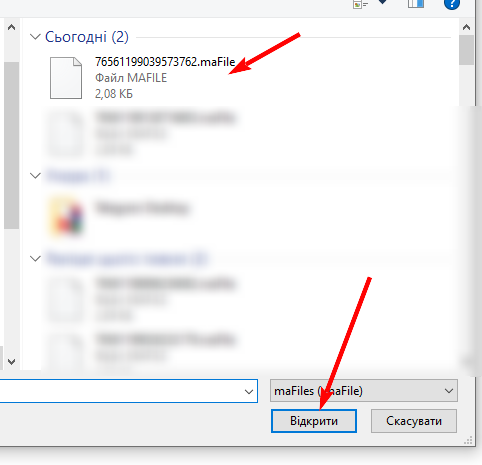Click the navigation pane scroll down arrow

pos(12,362)
